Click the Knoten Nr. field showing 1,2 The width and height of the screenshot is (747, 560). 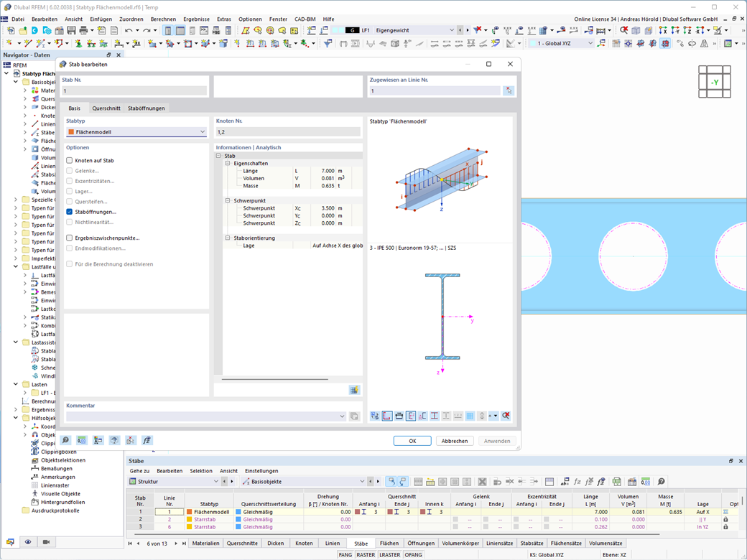[288, 132]
